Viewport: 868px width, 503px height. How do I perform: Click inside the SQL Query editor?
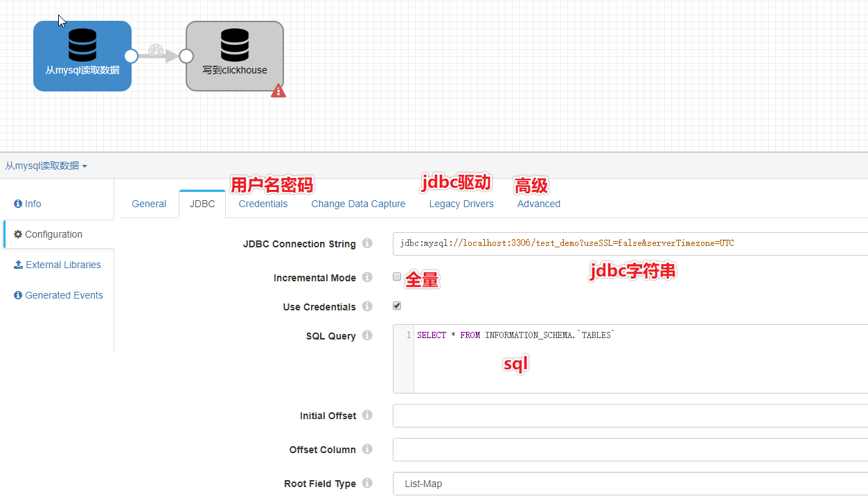pos(641,359)
